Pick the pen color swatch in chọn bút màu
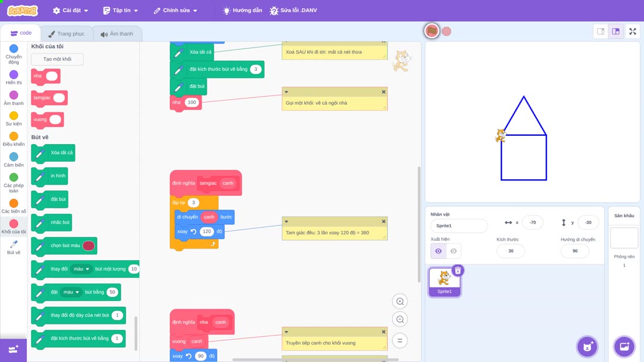 point(89,245)
